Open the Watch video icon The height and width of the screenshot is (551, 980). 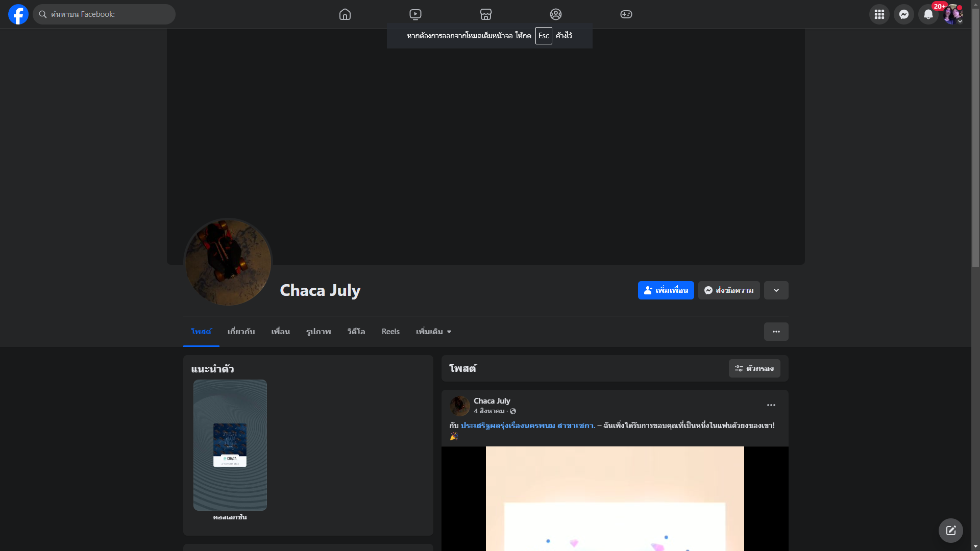(x=415, y=14)
